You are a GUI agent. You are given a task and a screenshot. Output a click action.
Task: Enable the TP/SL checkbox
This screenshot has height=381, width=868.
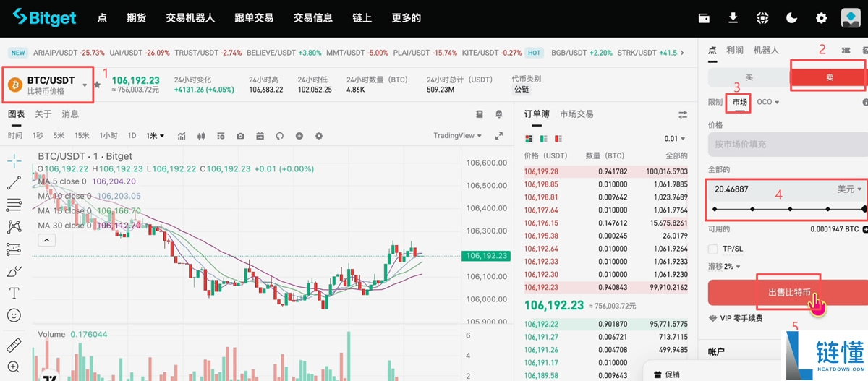tap(714, 249)
